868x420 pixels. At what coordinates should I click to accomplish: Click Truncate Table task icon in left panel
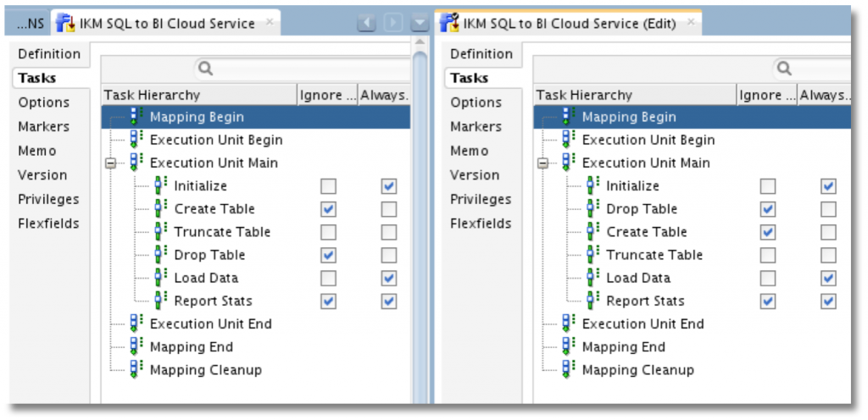click(x=160, y=231)
